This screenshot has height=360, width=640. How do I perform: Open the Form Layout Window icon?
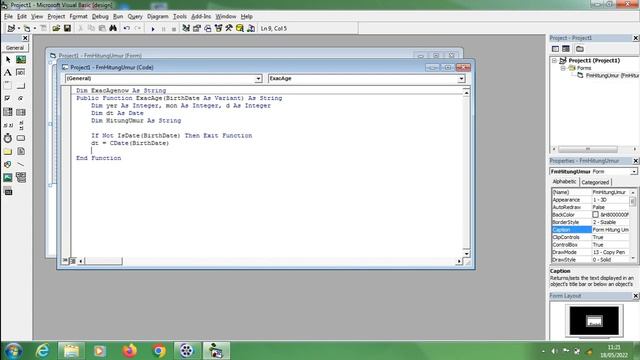tap(207, 28)
